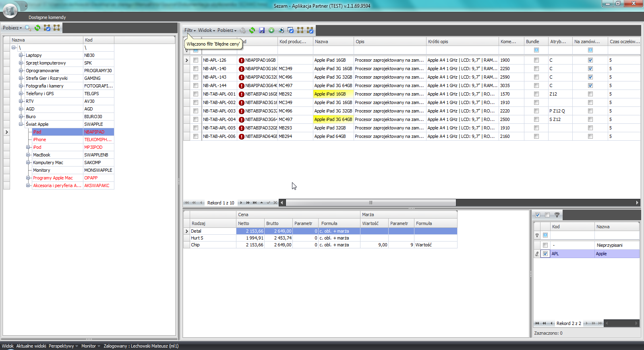Tick the row checkbox for NB-TAB-APL-001
Image resolution: width=644 pixels, height=350 pixels.
pos(196,94)
